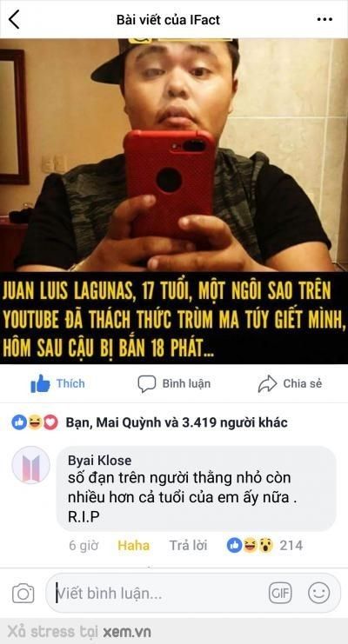
Task: Reply with Trả lời on comment
Action: click(189, 546)
